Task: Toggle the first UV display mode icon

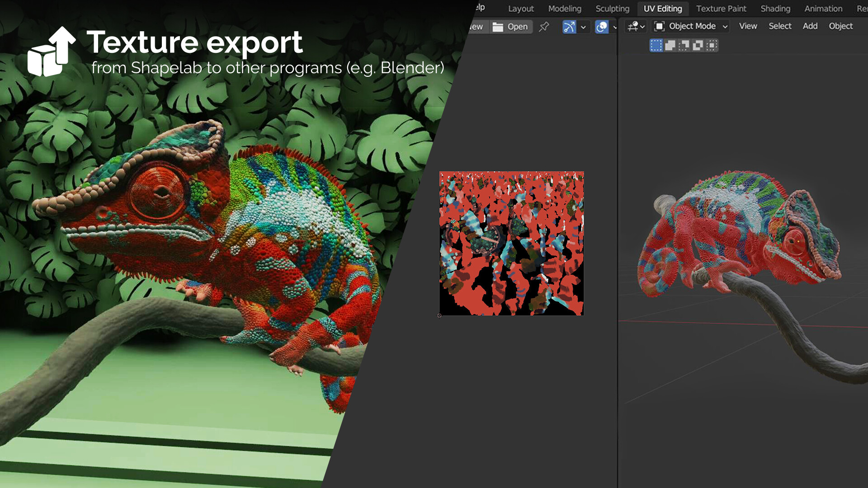Action: pyautogui.click(x=656, y=45)
